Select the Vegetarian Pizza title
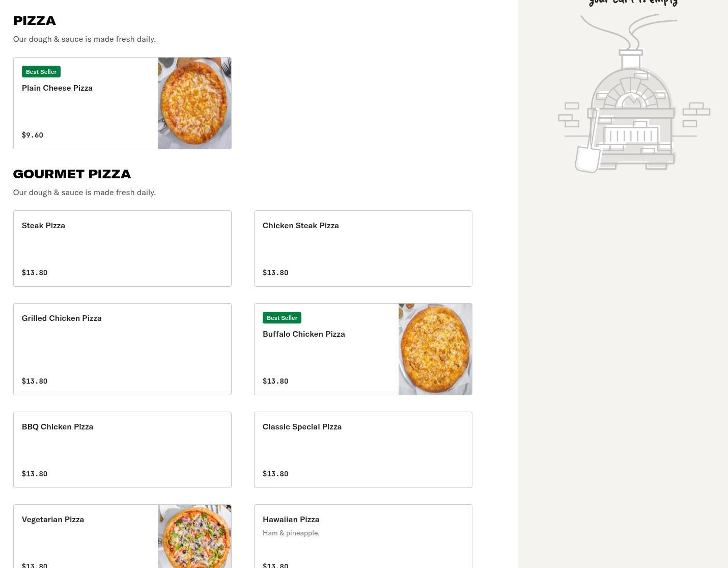Screen dimensions: 728x568 tap(53, 520)
